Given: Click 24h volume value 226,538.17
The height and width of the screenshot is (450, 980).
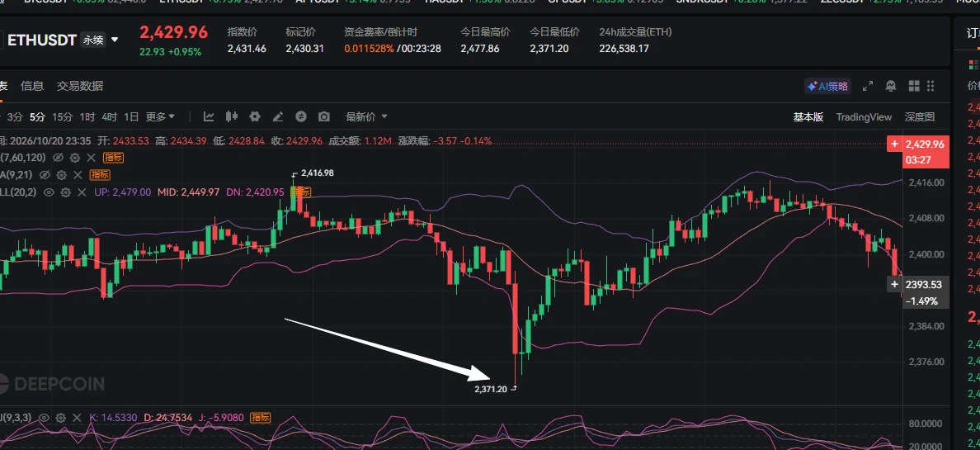Looking at the screenshot, I should point(624,48).
